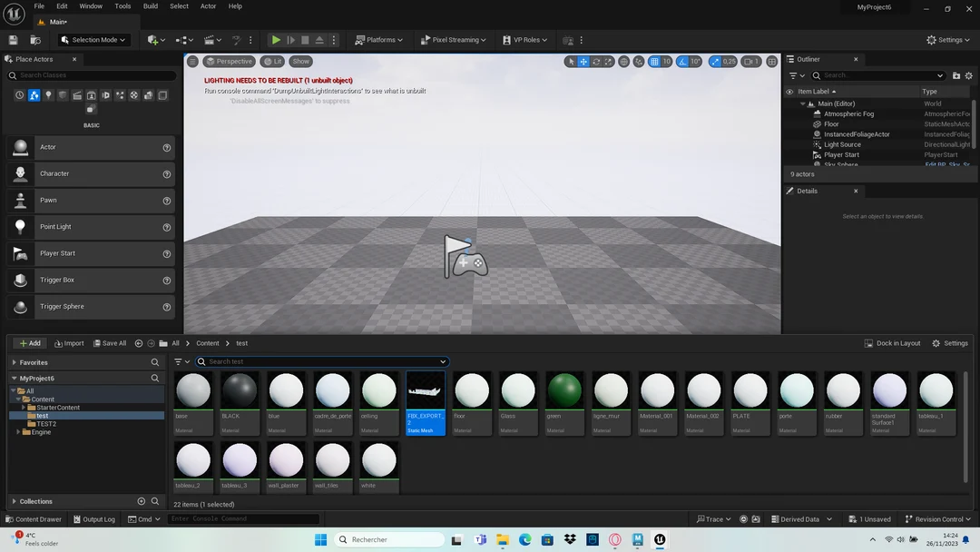Click the Content Drawer icon in the status bar
The width and height of the screenshot is (980, 552).
click(11, 519)
